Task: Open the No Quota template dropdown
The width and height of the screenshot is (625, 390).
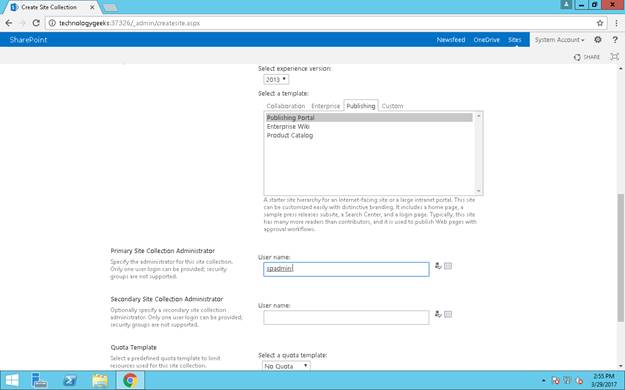Action: (286, 366)
